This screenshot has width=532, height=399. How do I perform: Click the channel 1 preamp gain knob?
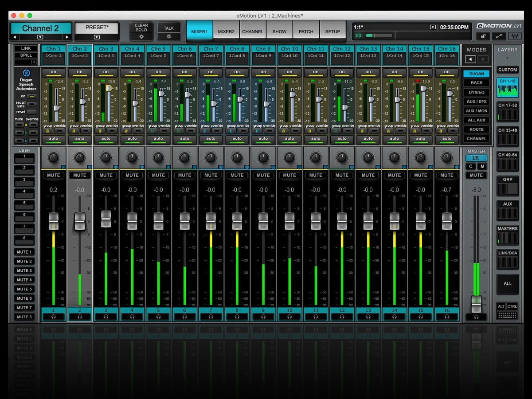pyautogui.click(x=54, y=157)
